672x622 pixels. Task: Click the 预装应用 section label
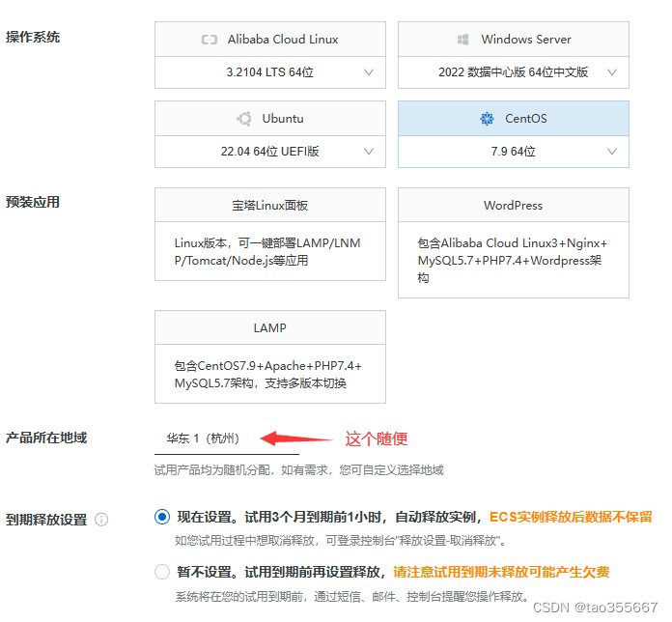click(33, 202)
